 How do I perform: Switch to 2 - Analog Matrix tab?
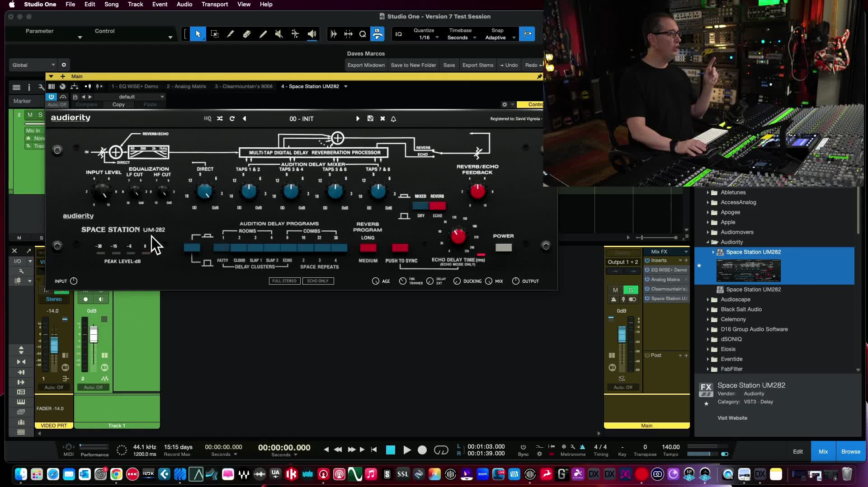(186, 86)
